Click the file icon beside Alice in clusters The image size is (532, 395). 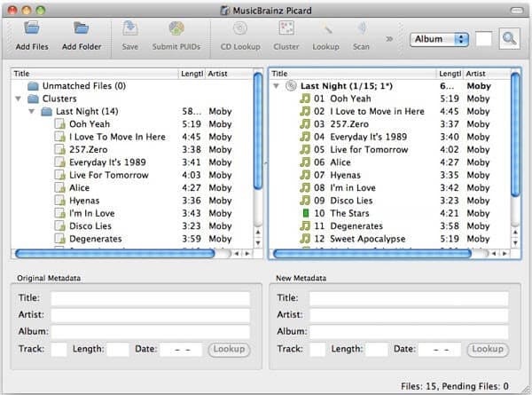[x=60, y=188]
